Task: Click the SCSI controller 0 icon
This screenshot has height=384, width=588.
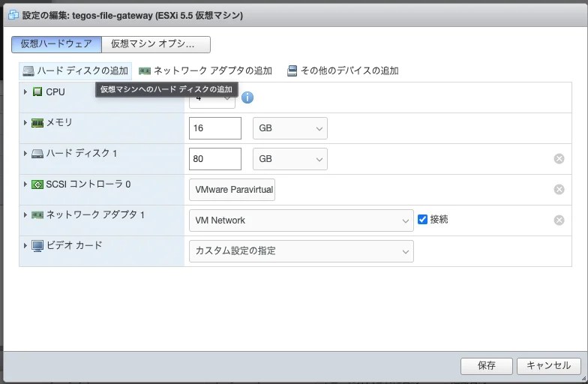Action: click(x=37, y=184)
